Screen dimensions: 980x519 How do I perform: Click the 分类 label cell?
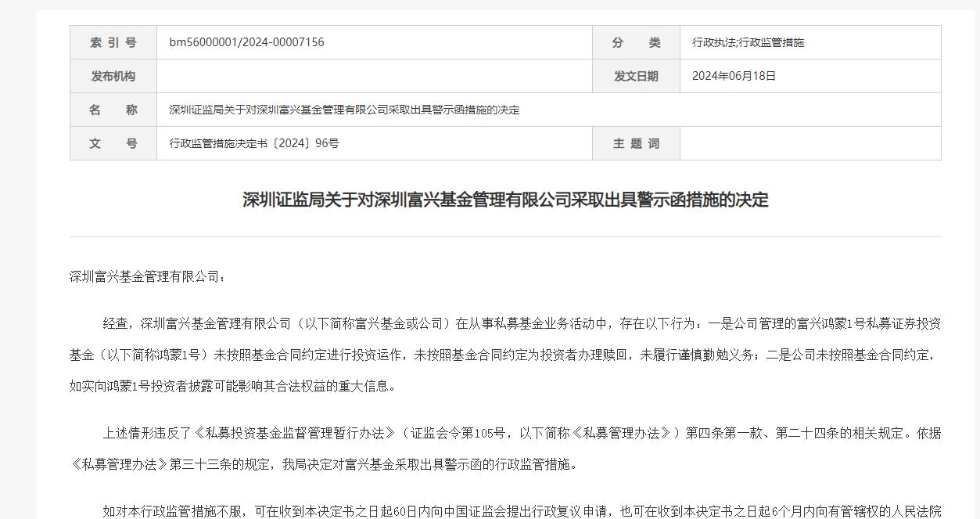(636, 42)
